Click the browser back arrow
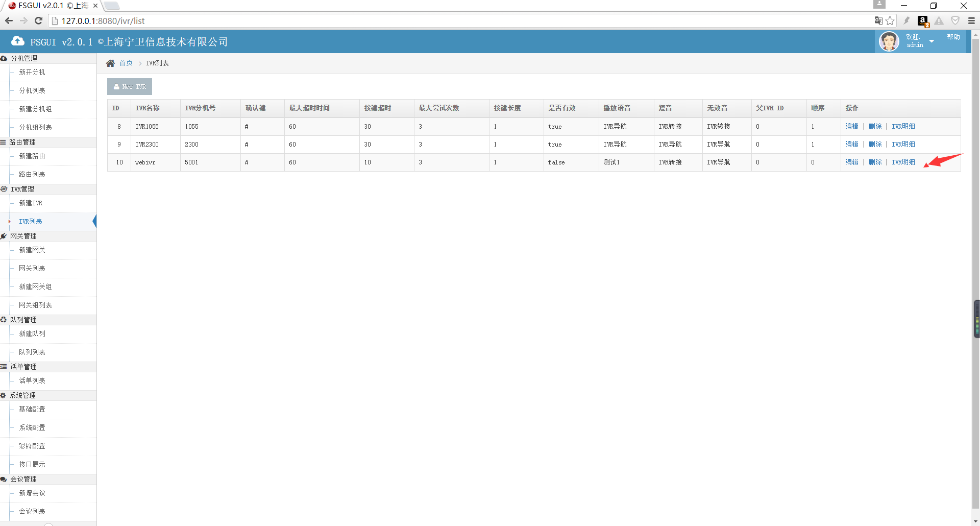This screenshot has height=526, width=980. [x=9, y=21]
